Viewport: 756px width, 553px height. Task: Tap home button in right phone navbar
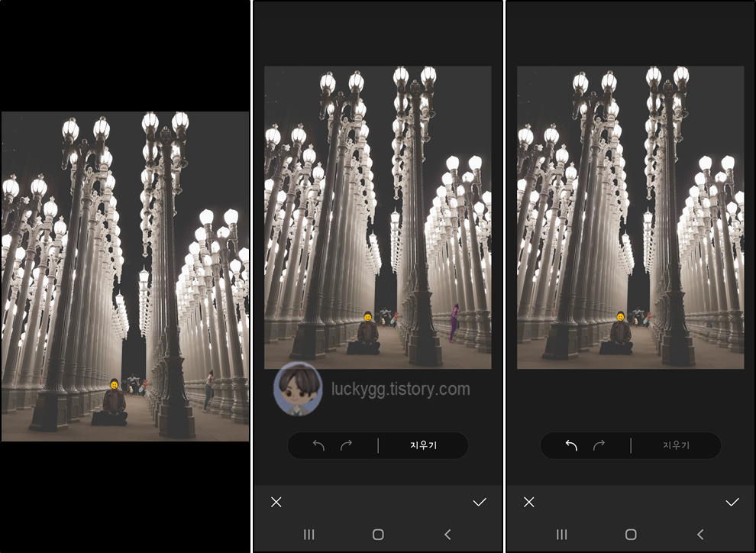(631, 534)
